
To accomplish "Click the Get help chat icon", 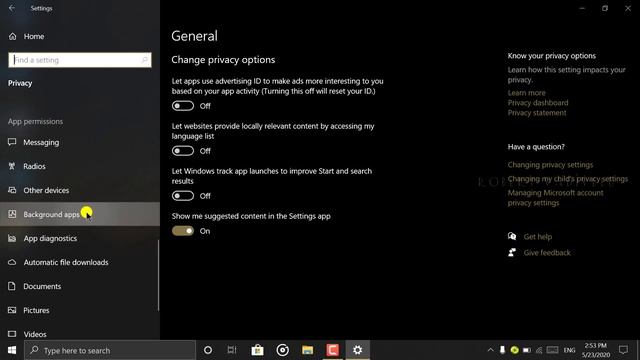I will point(512,236).
